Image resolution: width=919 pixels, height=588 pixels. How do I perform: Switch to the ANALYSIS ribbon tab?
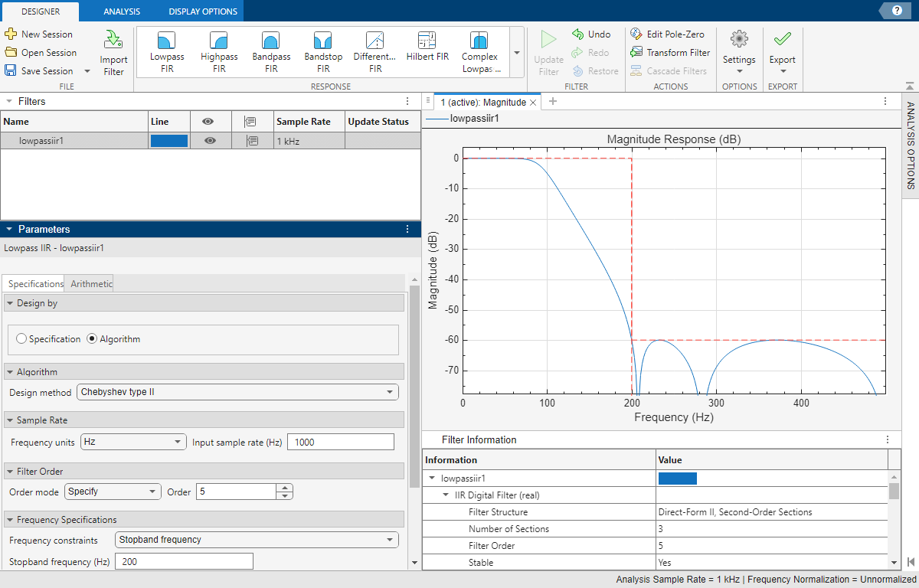pos(121,11)
